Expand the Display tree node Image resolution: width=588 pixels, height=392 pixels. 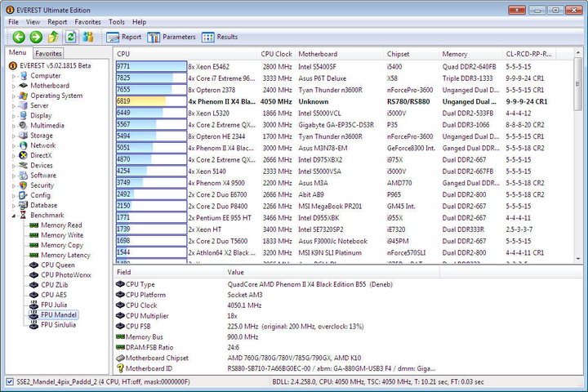14,116
